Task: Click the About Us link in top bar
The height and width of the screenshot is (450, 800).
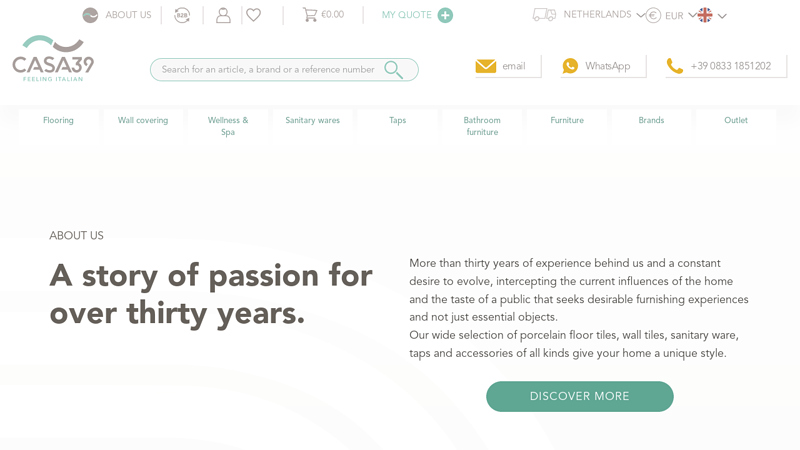Action: point(128,15)
